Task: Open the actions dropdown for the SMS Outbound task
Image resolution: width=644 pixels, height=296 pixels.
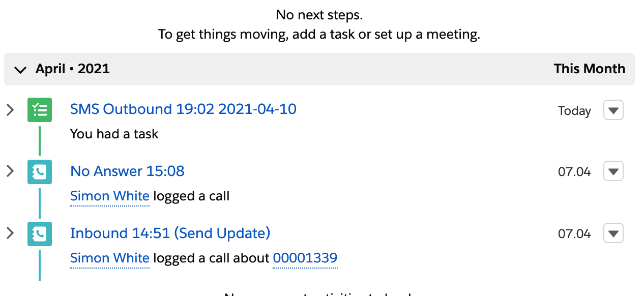Action: [x=613, y=110]
